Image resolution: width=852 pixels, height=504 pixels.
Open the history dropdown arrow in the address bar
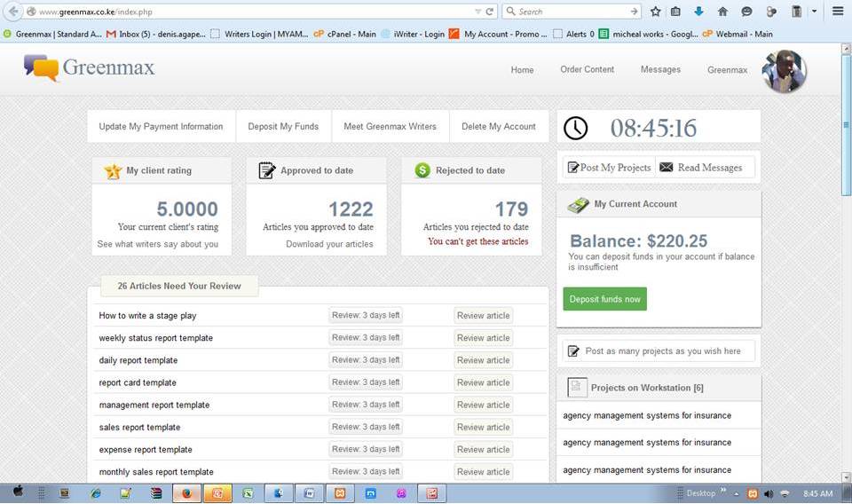point(478,12)
